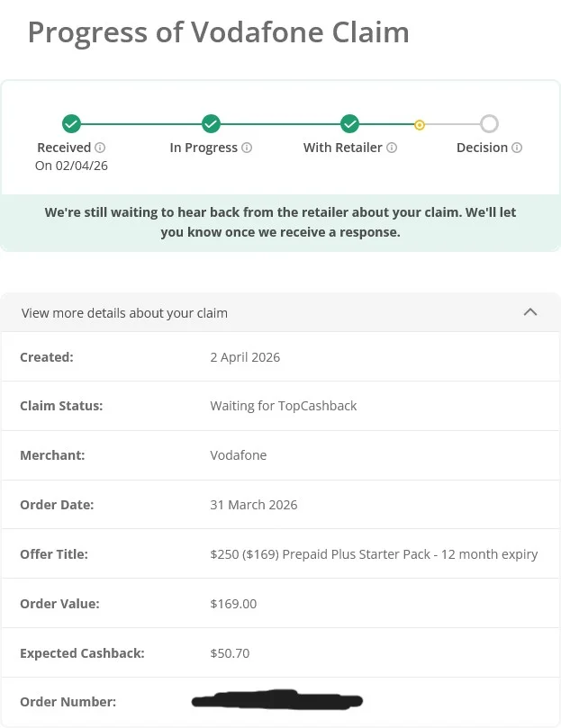Click the Merchant value Vodafone
Screen dimensions: 561x728
(x=239, y=455)
